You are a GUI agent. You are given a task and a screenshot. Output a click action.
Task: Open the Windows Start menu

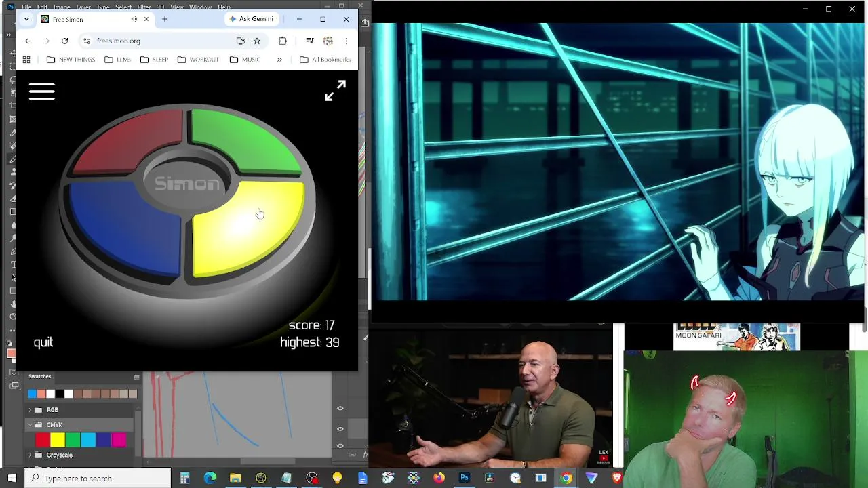click(x=12, y=479)
